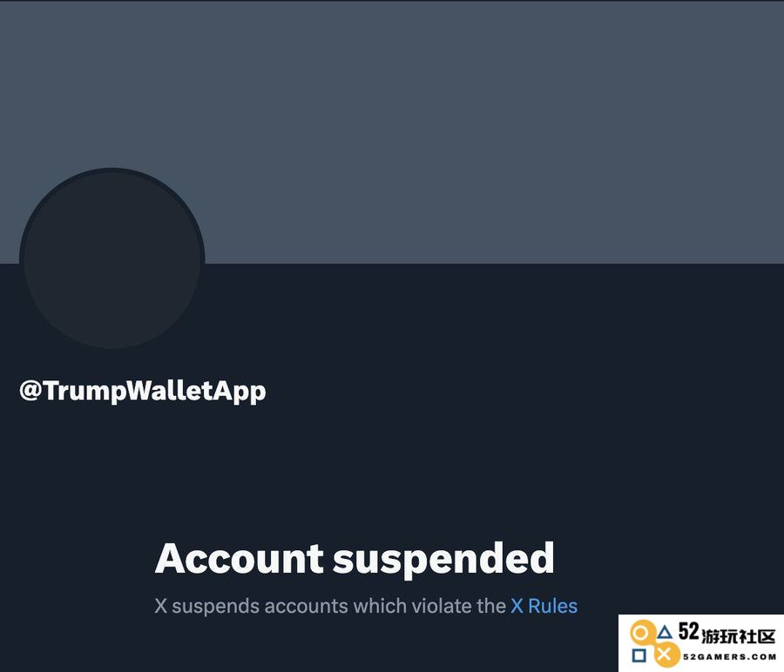This screenshot has height=672, width=784.
Task: Click the blank circular profile avatar
Action: point(112,259)
